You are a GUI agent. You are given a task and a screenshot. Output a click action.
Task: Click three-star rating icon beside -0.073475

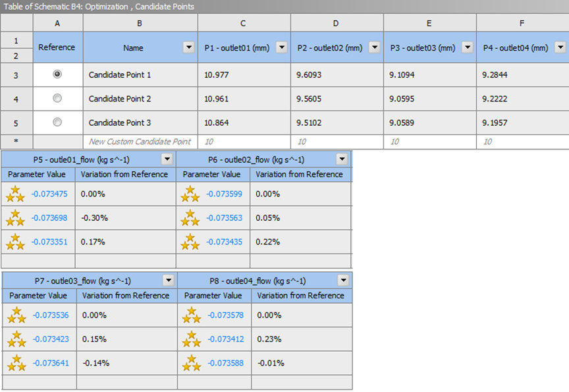(15, 194)
